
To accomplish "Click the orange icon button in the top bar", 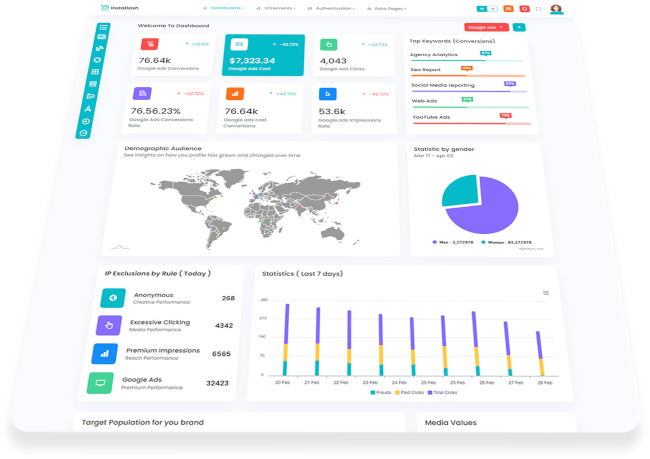I will [508, 9].
